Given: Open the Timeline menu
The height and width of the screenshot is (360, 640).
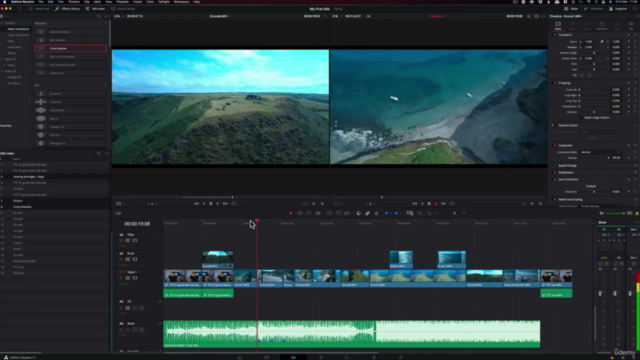Looking at the screenshot, I should click(x=74, y=2).
